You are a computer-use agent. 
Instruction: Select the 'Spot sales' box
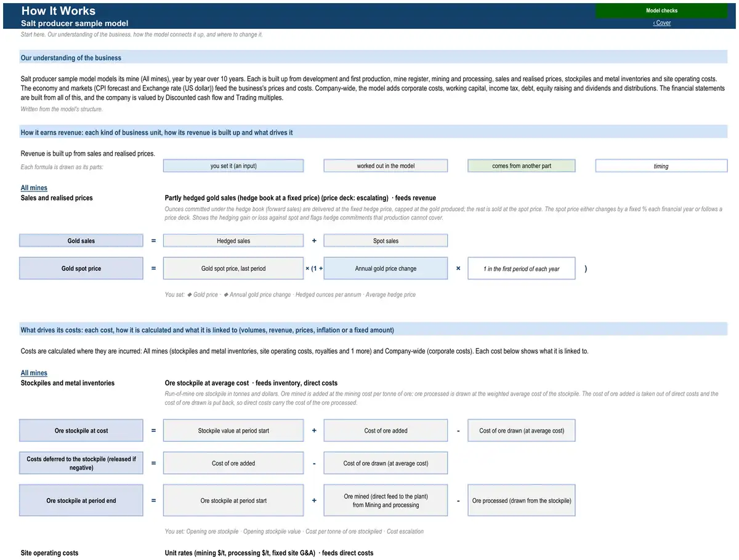(x=386, y=241)
